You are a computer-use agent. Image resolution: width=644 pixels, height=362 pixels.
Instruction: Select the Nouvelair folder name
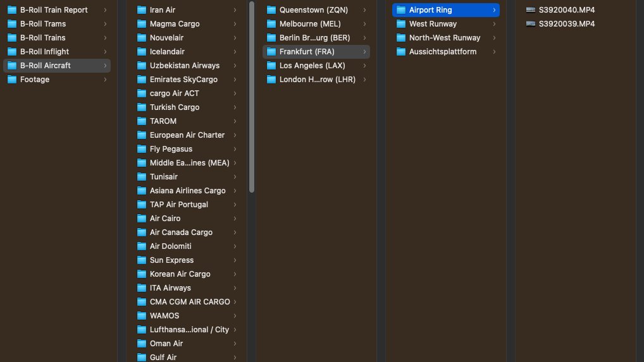pyautogui.click(x=166, y=38)
